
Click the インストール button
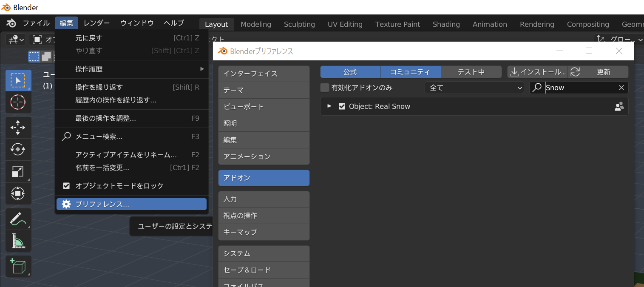[x=538, y=72]
